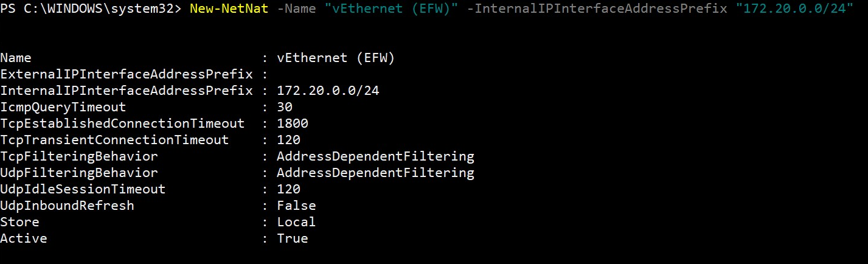This screenshot has width=868, height=264.
Task: Click the 172.20.0.0/24 output value
Action: (328, 91)
